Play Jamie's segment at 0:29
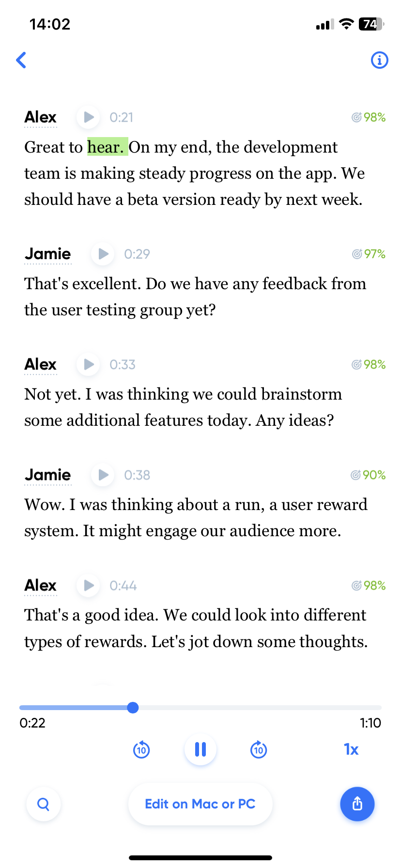401x868 pixels. tap(102, 253)
